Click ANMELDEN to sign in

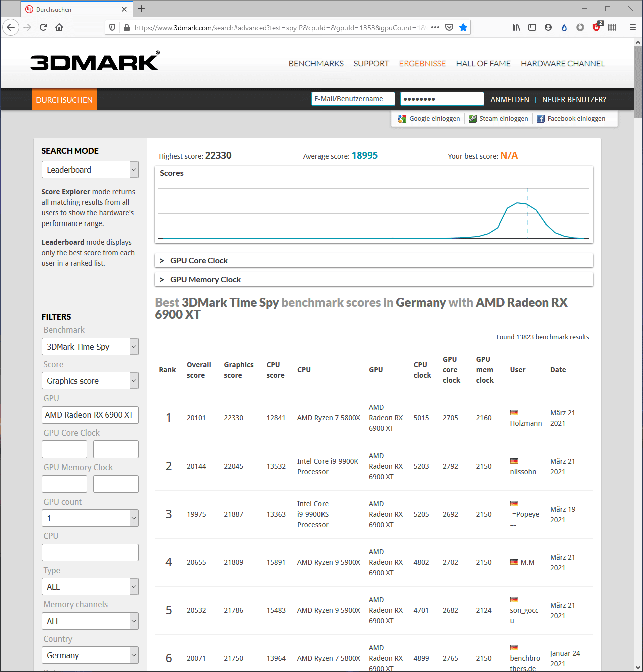(x=510, y=100)
